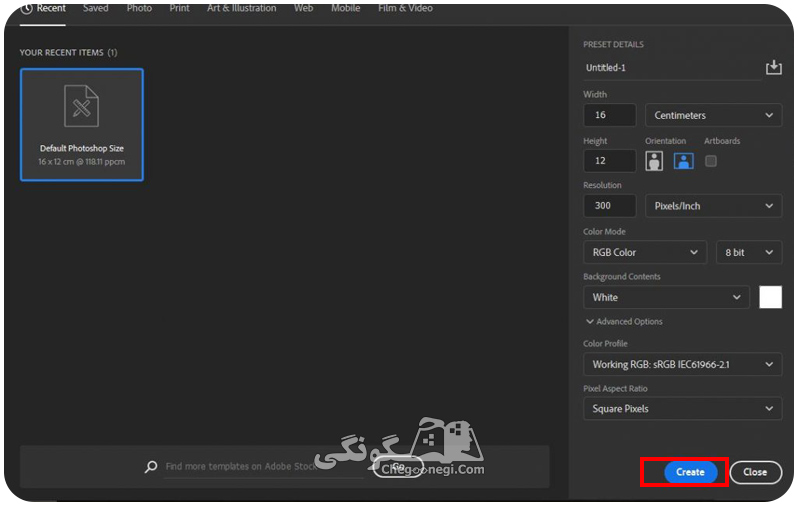Switch to the Film & Video tab
Viewport: 798px width, 508px height.
405,8
